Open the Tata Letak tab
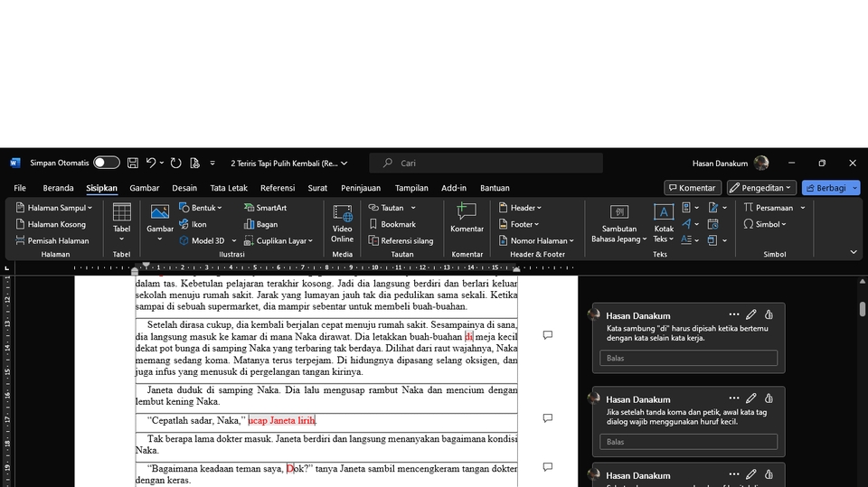 229,188
